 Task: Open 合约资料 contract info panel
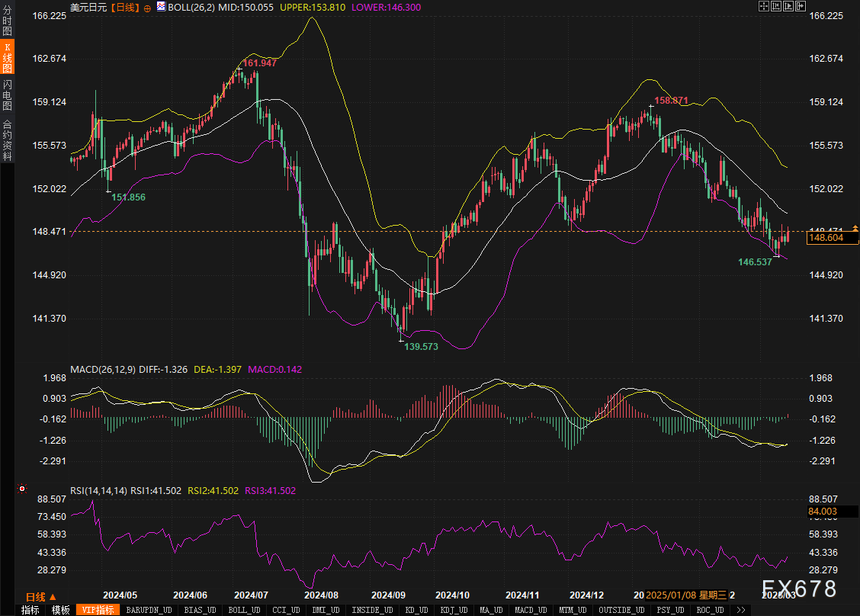7,140
